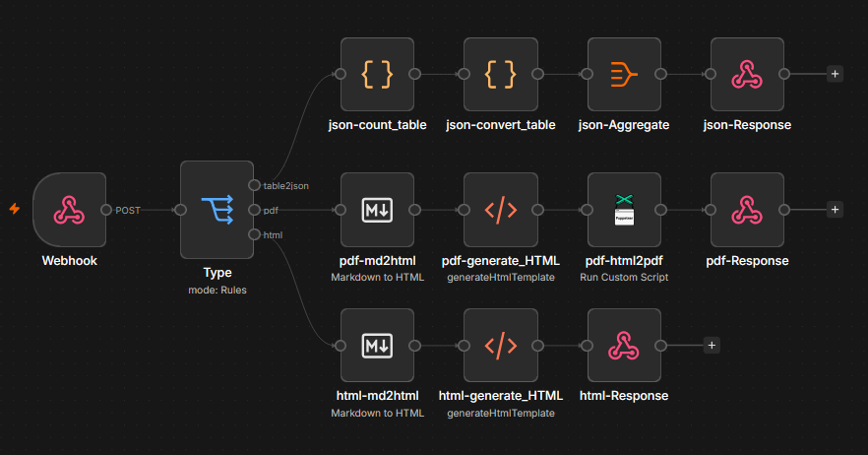
Task: Open the pdf-html2pdf Puppeteer node
Action: pyautogui.click(x=624, y=210)
